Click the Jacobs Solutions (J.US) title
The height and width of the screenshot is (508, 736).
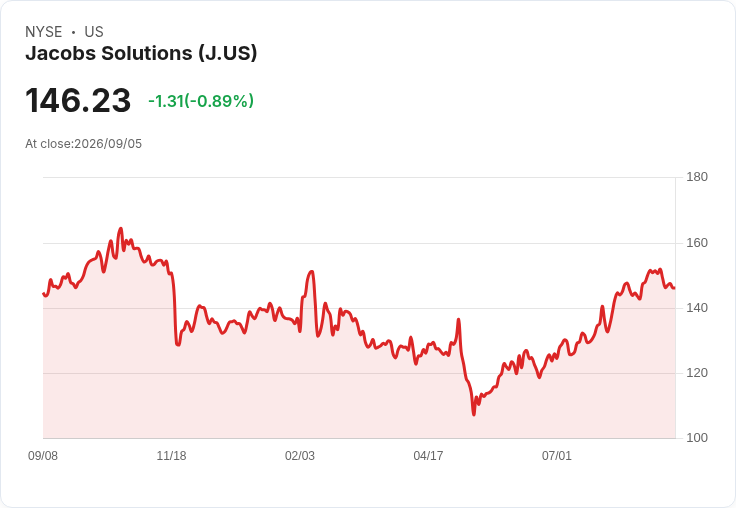pos(141,53)
